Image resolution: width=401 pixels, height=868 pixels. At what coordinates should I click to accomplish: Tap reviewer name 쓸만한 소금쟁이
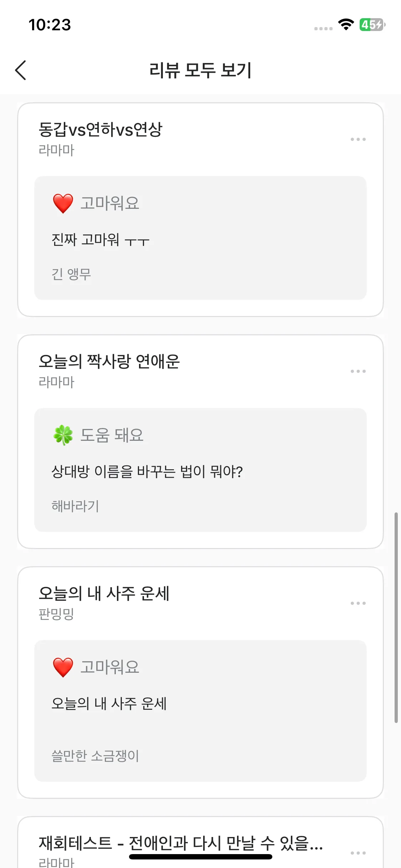click(95, 756)
